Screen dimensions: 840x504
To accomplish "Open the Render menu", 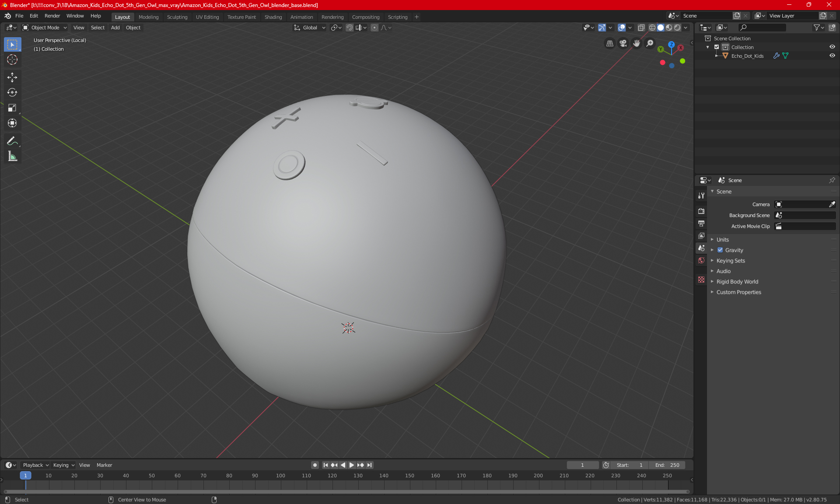I will tap(52, 16).
